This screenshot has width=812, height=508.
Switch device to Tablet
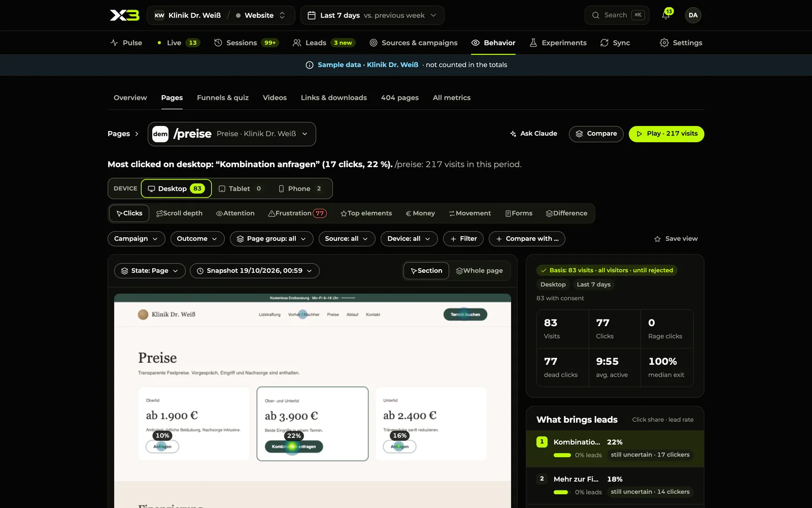point(240,188)
